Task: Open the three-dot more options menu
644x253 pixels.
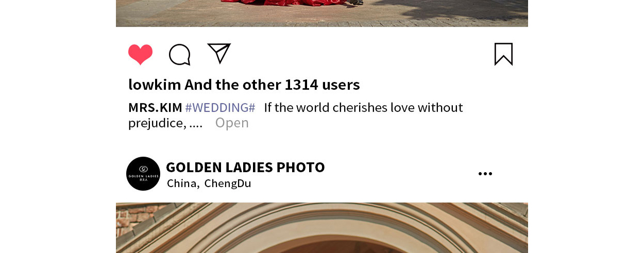Action: 485,174
